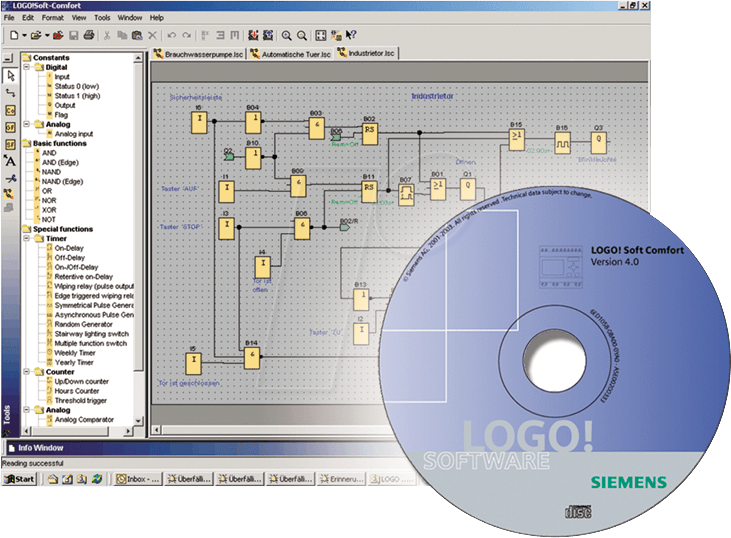Open the Window menu
731x538 pixels.
click(130, 18)
